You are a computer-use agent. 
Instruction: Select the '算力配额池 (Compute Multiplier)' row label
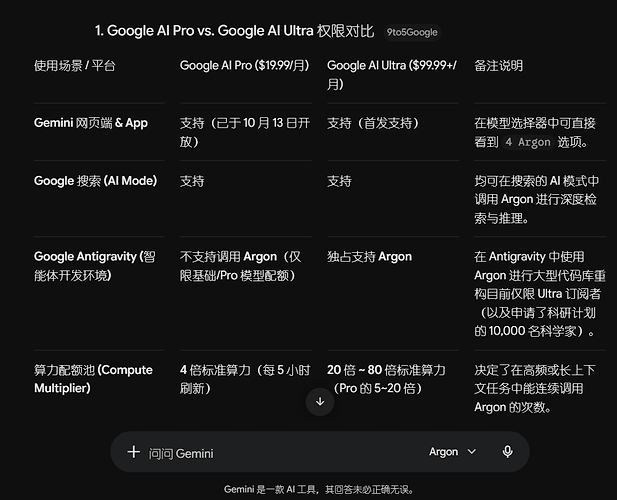coord(93,379)
